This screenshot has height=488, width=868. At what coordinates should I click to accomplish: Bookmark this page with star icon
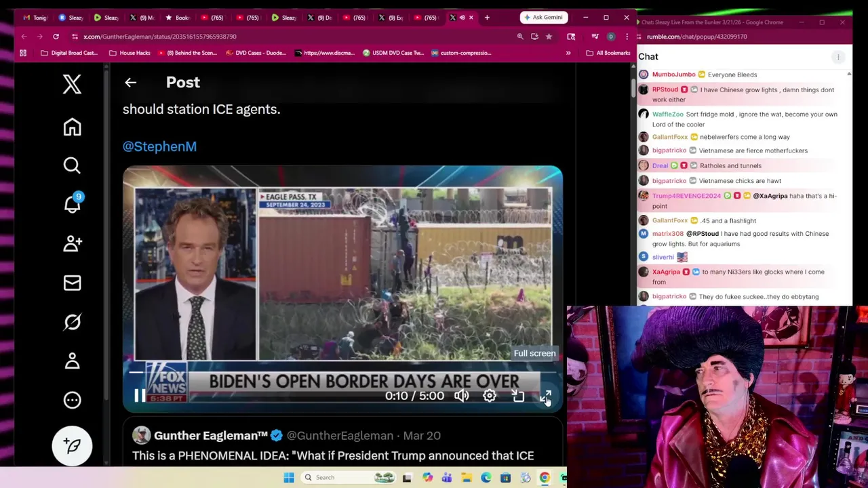tap(549, 37)
